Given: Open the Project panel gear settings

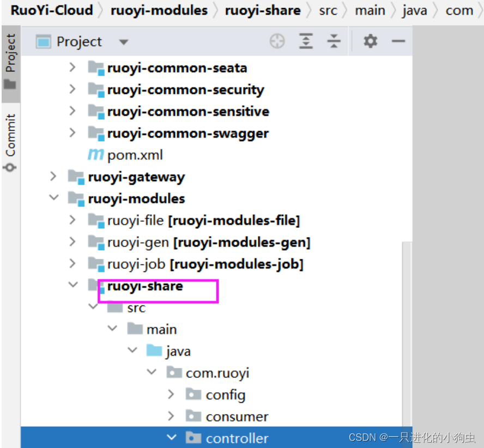Looking at the screenshot, I should (371, 41).
